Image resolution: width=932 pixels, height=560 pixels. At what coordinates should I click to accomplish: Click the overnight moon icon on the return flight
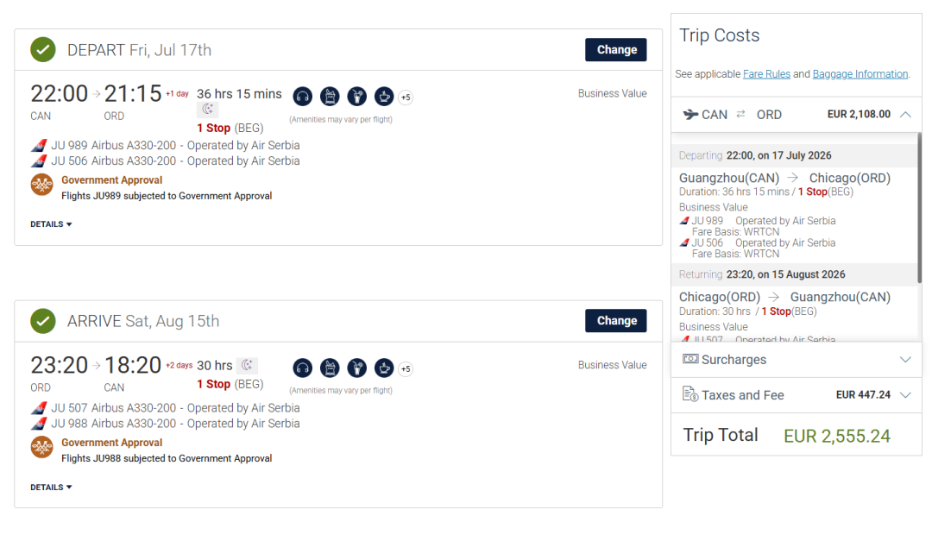[x=247, y=365]
